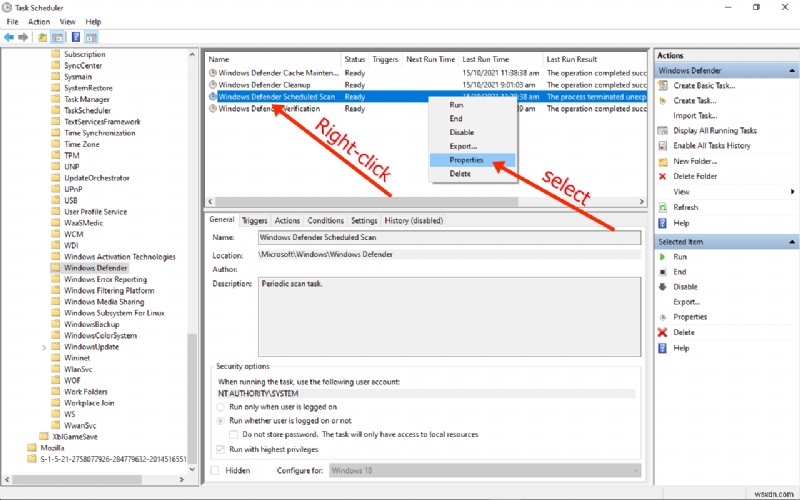Toggle Do not store password checkbox
Screen dimensions: 800x500
pos(233,435)
